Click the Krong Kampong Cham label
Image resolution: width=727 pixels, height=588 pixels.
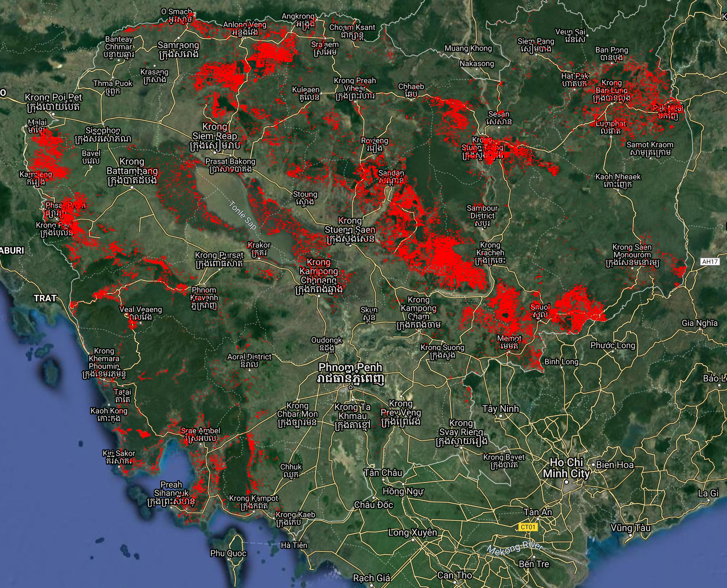point(418,312)
